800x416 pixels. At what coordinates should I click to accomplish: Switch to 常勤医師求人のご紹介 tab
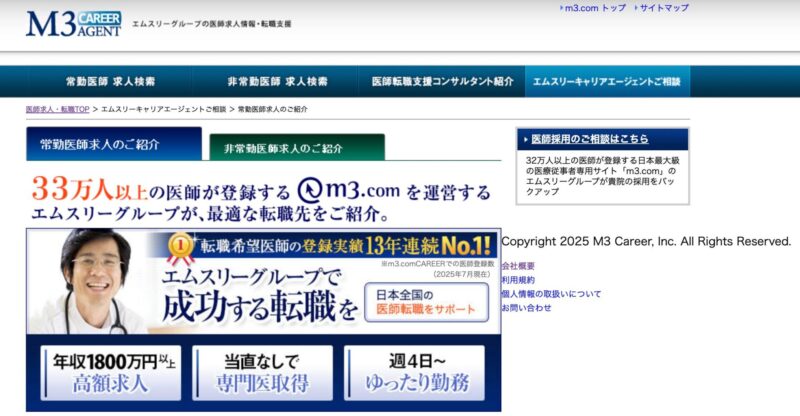(114, 144)
